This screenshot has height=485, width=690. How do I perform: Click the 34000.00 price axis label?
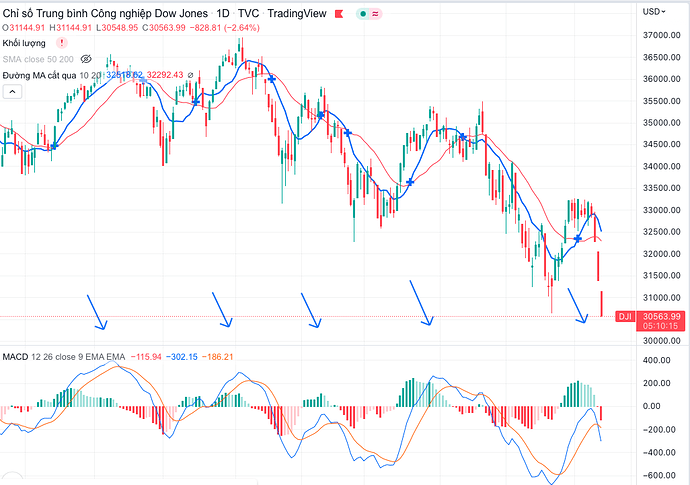(661, 166)
